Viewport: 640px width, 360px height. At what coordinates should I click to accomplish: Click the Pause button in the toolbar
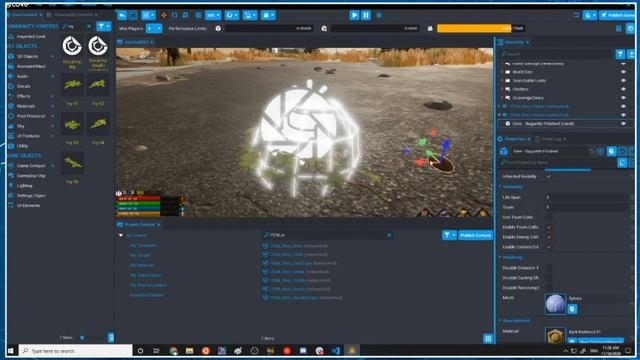(366, 15)
